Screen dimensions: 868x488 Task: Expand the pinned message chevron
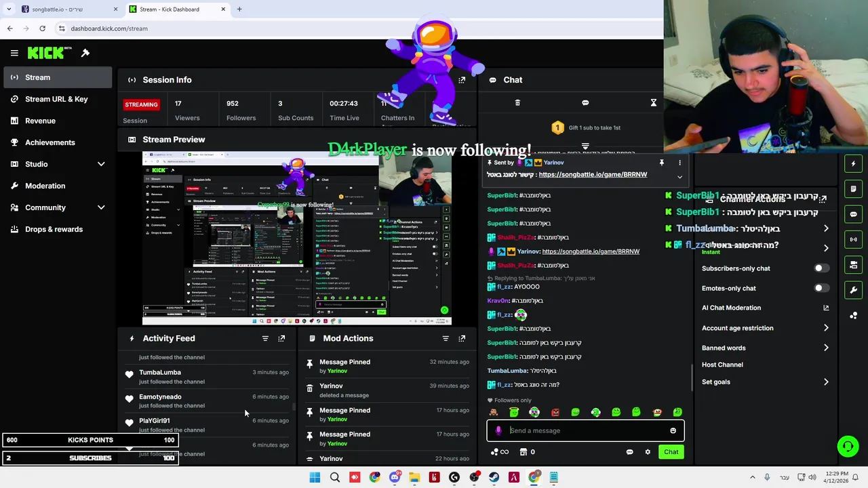point(679,177)
